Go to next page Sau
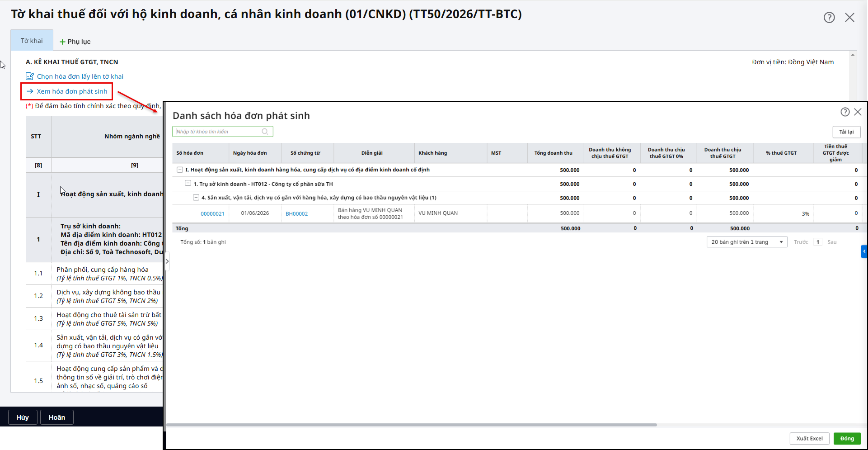Viewport: 868px width, 450px height. click(832, 242)
